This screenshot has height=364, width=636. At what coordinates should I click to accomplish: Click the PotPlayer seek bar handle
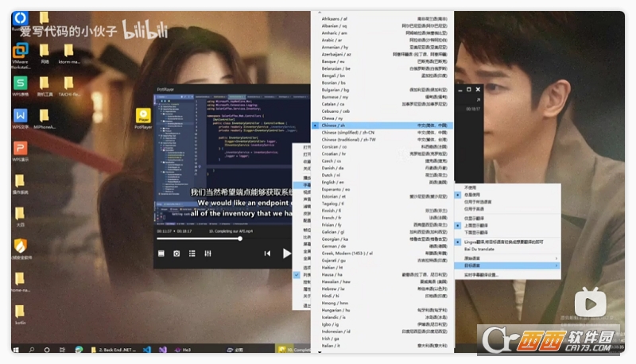point(240,238)
